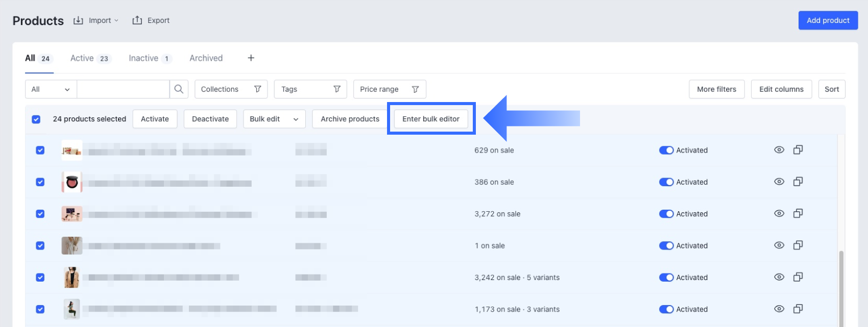868x327 pixels.
Task: Open the Bulk edit dropdown
Action: (274, 119)
